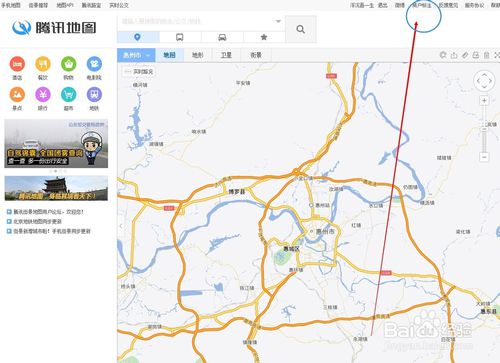Open the 手机地图 link in top bar
This screenshot has height=363, width=500.
coord(11,5)
